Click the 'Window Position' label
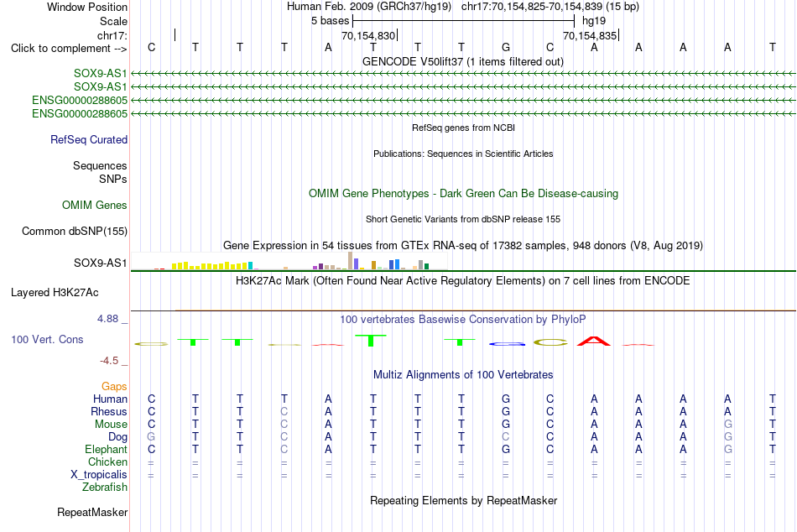Viewport: 797px width, 532px height. tap(87, 7)
